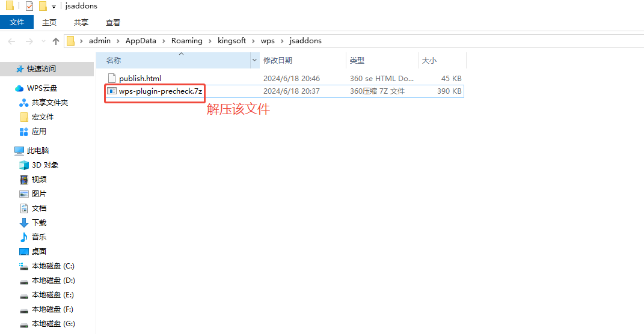Select the wps-plugin-precheck.7z file
The image size is (644, 334).
coord(161,91)
